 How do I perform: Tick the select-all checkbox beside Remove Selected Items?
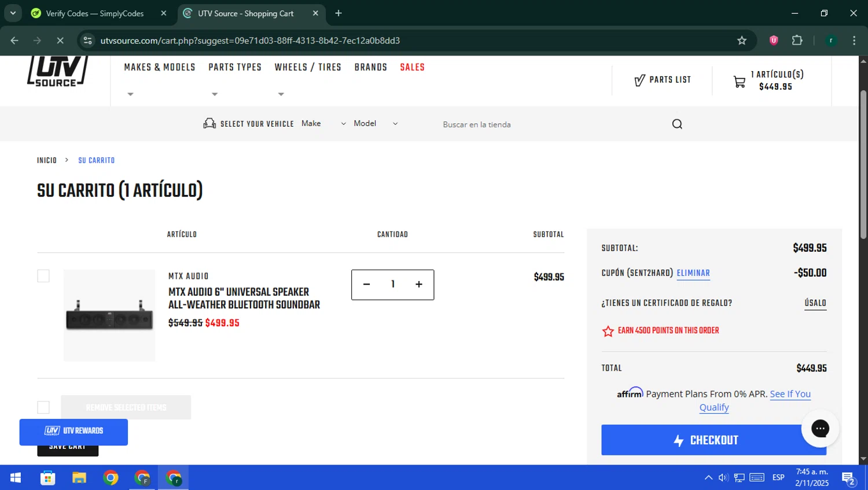pyautogui.click(x=43, y=407)
